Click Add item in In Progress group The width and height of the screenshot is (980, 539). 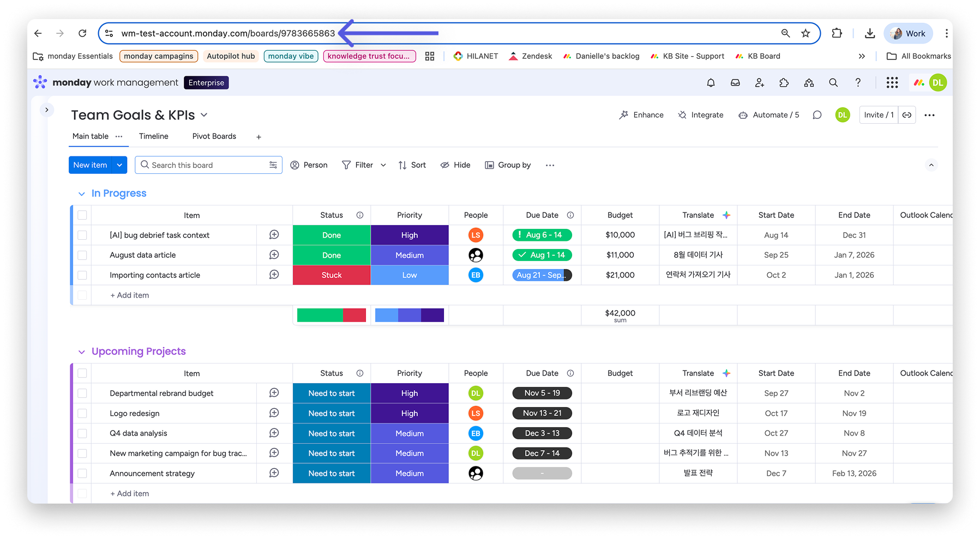tap(130, 295)
